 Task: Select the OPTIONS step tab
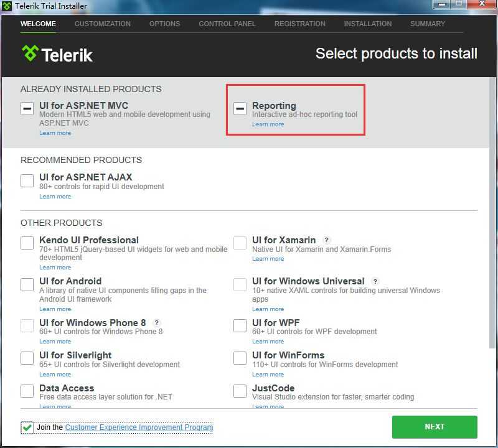[164, 24]
